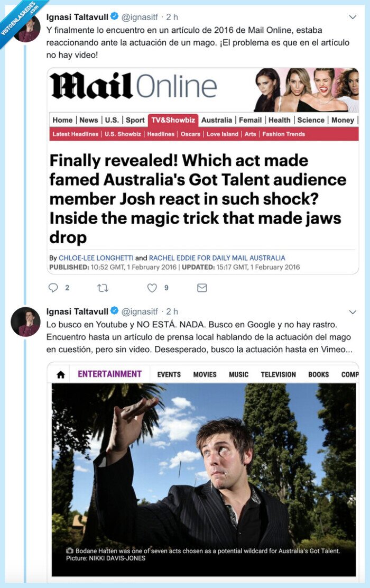Open Femail section in navigation
370x588 pixels.
[250, 120]
